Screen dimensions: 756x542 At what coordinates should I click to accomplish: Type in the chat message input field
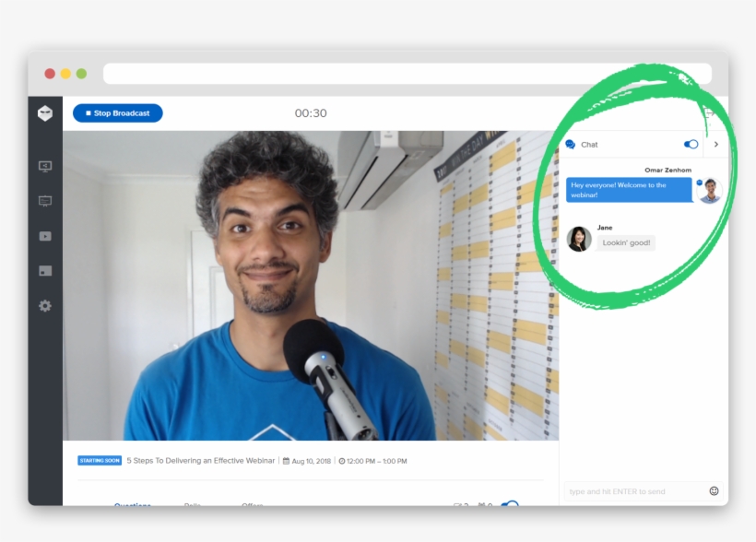(636, 491)
